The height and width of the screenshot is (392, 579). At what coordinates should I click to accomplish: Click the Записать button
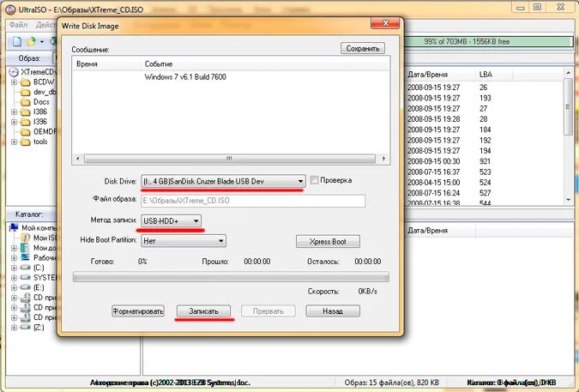pos(204,311)
